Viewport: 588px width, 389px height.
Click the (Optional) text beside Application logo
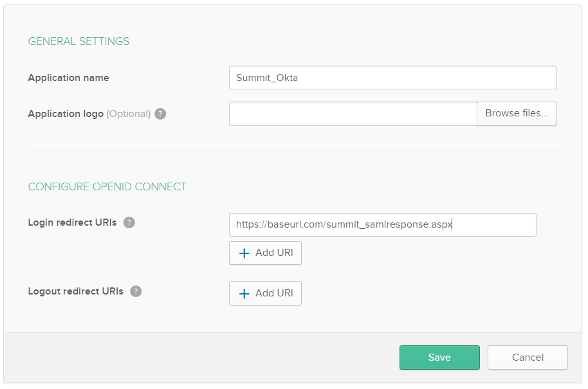128,114
